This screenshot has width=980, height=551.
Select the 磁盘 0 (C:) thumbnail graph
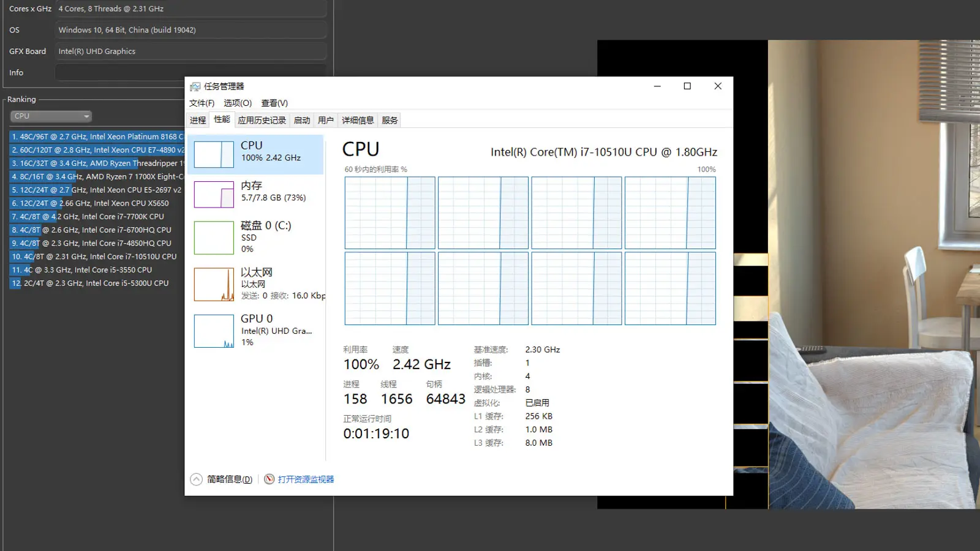coord(214,238)
